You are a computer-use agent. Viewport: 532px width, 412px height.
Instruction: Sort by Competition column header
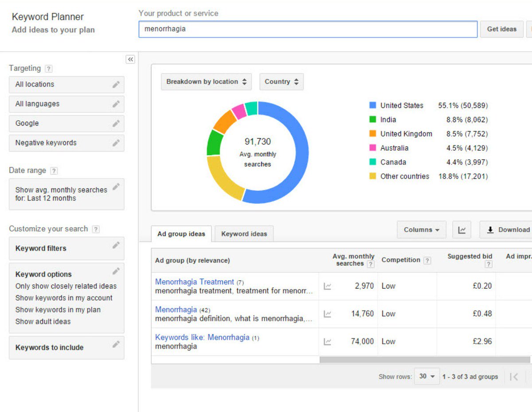pos(401,260)
